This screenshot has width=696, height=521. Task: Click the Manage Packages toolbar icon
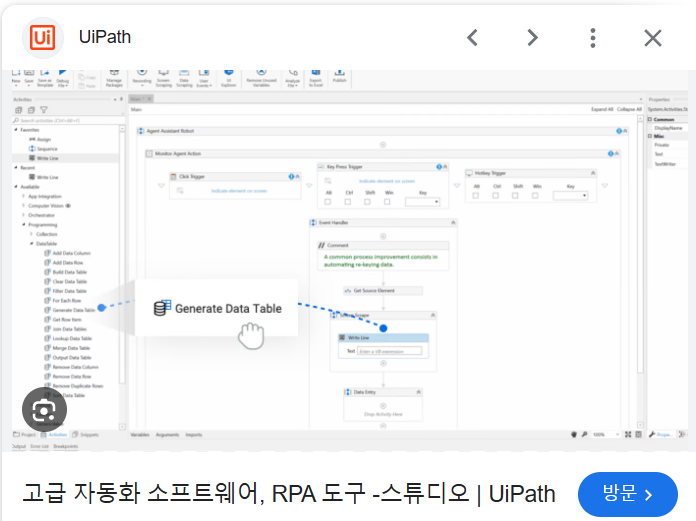[114, 79]
